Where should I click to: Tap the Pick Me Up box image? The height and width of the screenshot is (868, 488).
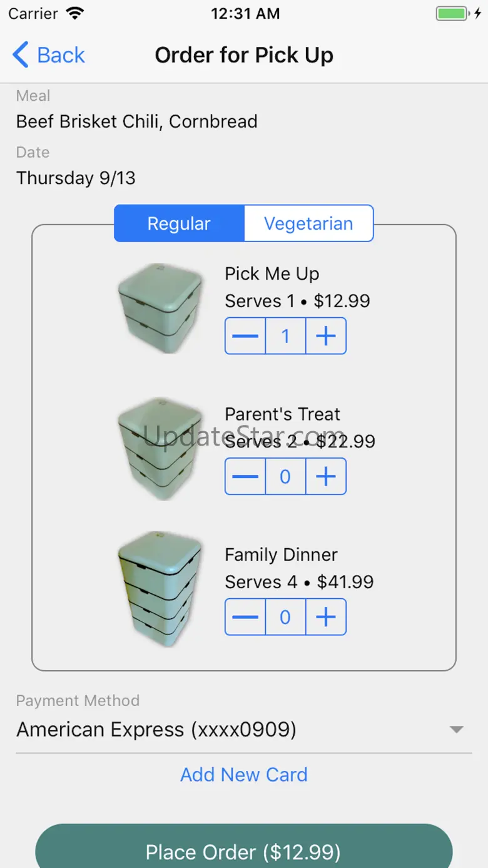(161, 308)
